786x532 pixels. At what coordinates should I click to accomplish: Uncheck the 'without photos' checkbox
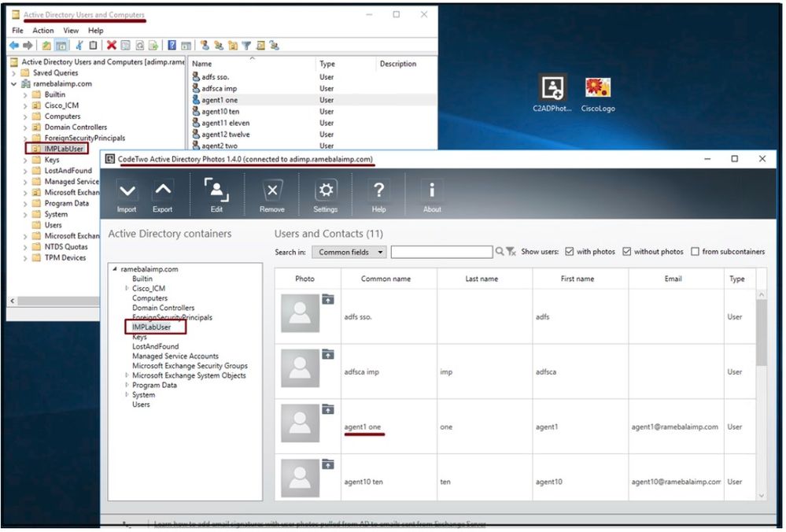(x=626, y=252)
